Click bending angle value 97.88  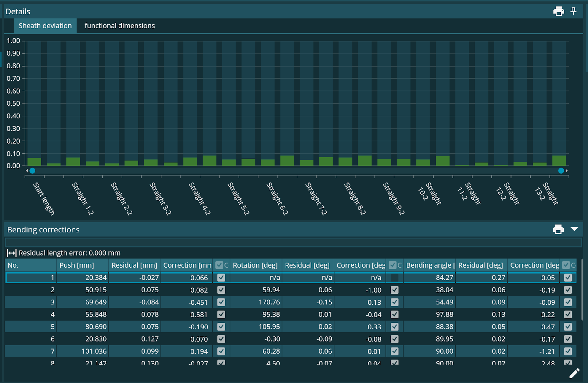429,315
